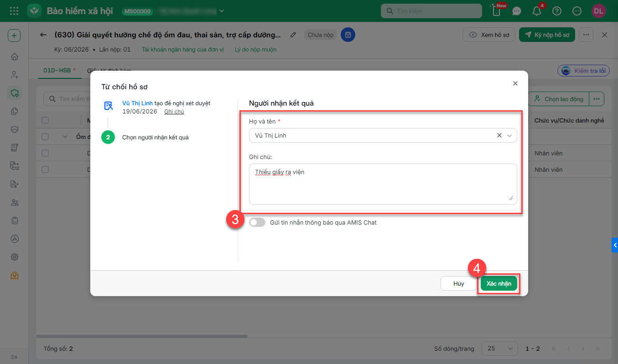This screenshot has width=618, height=364.
Task: Click in the Ghi chú text area
Action: (x=383, y=184)
